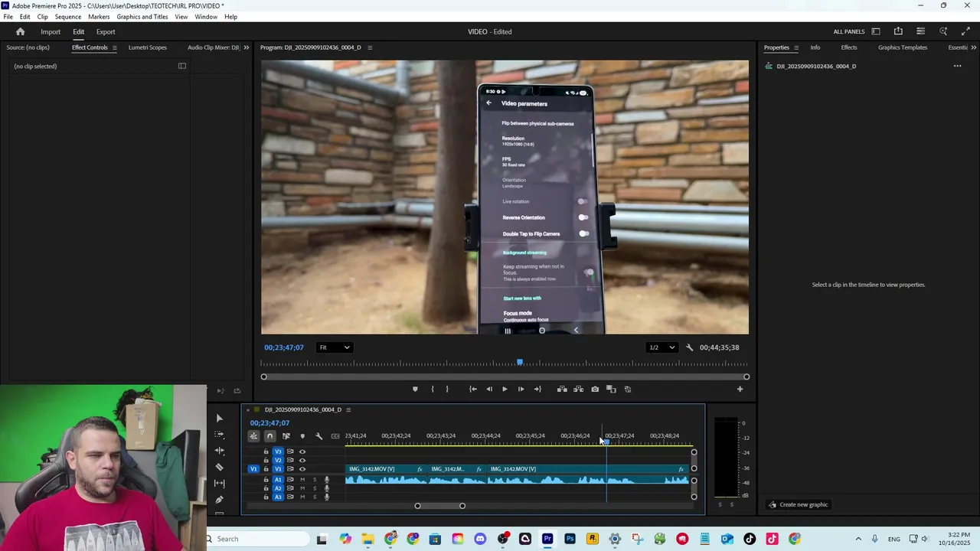Select the Pen tool in the tools panel

(x=220, y=500)
